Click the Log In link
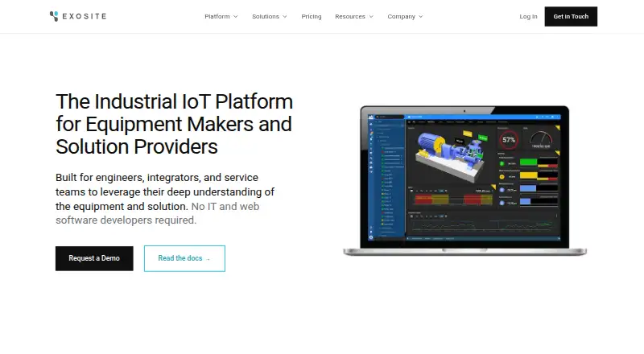This screenshot has height=354, width=644. click(x=528, y=16)
